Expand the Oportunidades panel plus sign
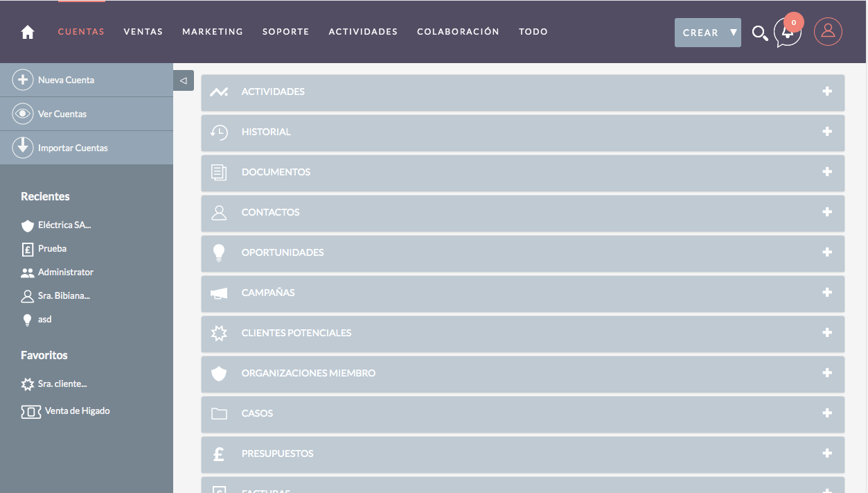The width and height of the screenshot is (868, 493). tap(827, 252)
